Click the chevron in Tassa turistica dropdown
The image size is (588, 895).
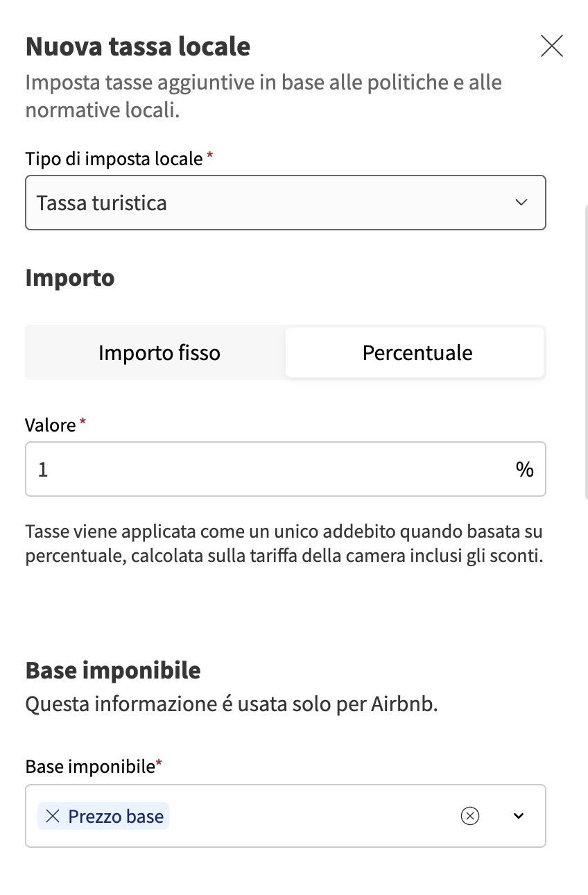coord(521,203)
